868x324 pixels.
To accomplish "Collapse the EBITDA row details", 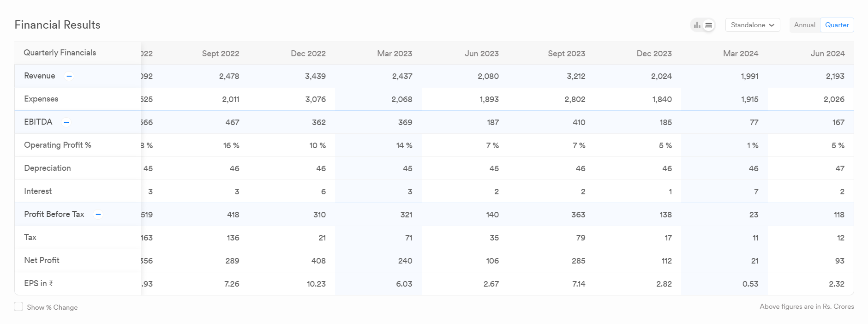I will pyautogui.click(x=66, y=122).
